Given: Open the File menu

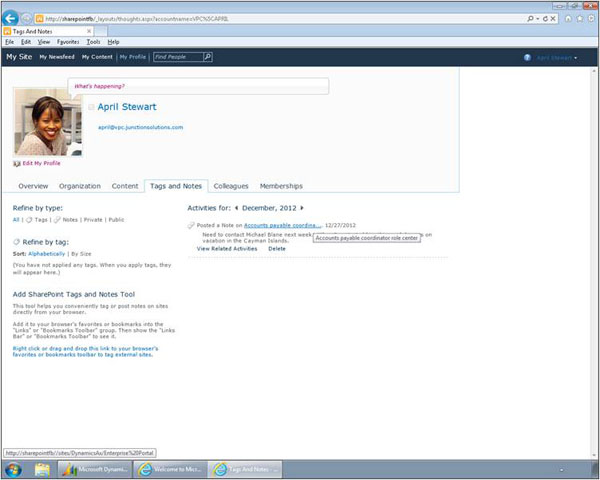Looking at the screenshot, I should point(10,42).
